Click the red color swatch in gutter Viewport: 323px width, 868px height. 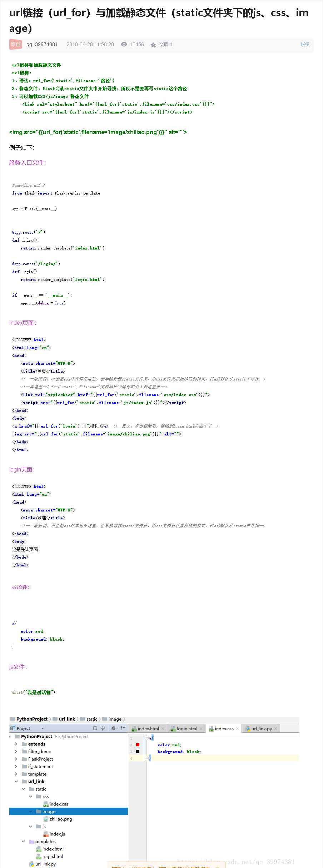click(x=138, y=745)
